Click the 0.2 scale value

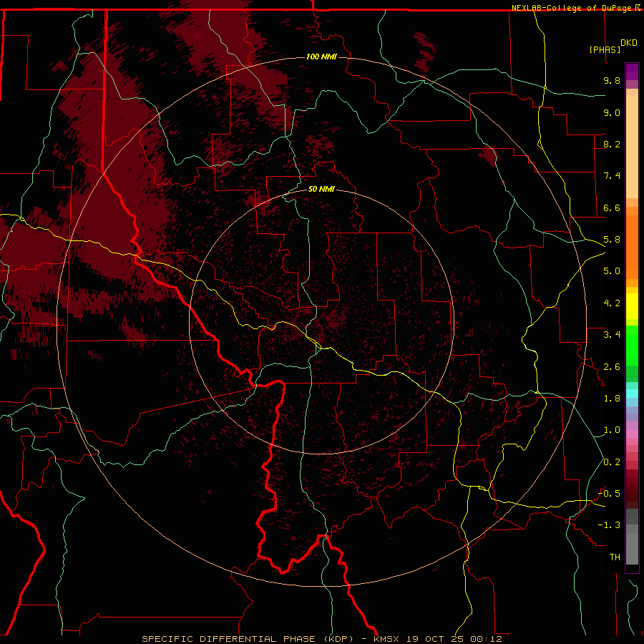[612, 462]
